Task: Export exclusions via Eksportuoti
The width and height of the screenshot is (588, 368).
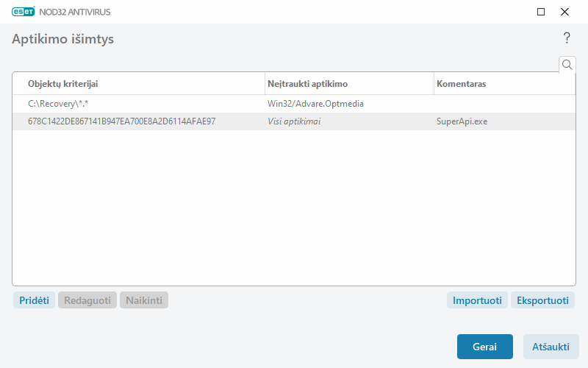Action: coord(542,300)
